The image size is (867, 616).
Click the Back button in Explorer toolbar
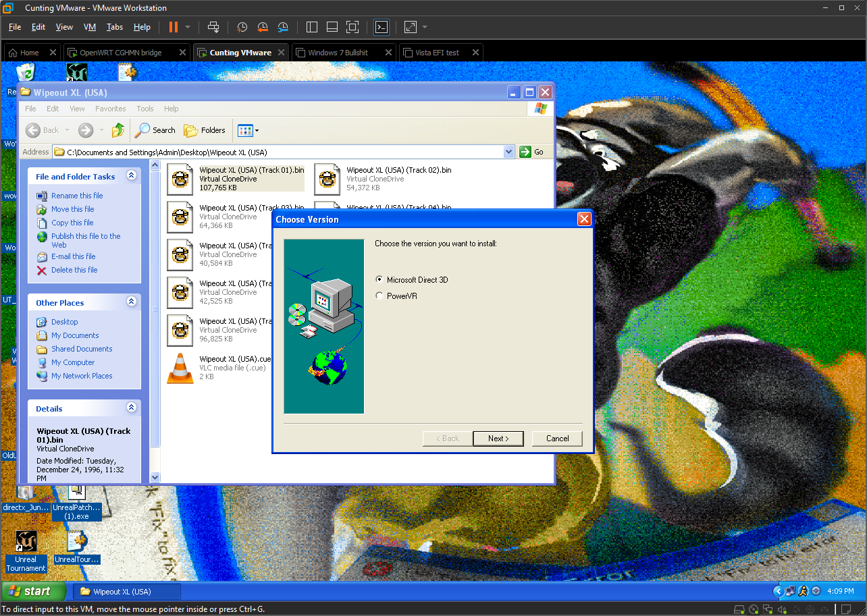point(43,130)
